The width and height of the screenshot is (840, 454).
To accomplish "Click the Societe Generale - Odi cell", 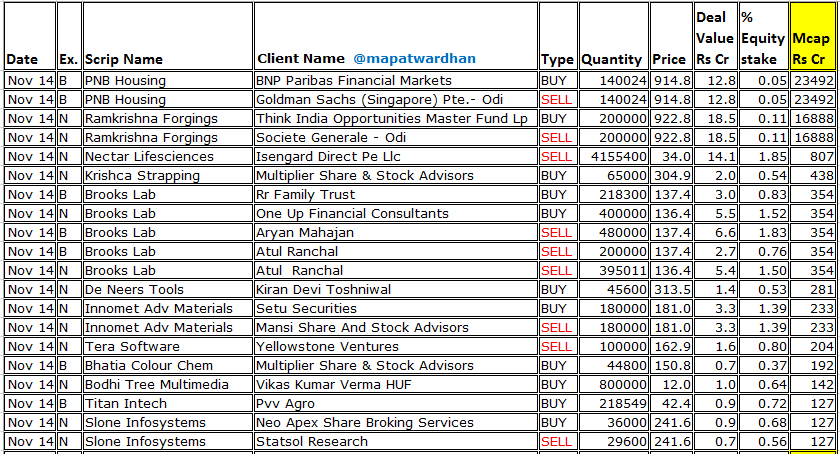I will pos(396,137).
